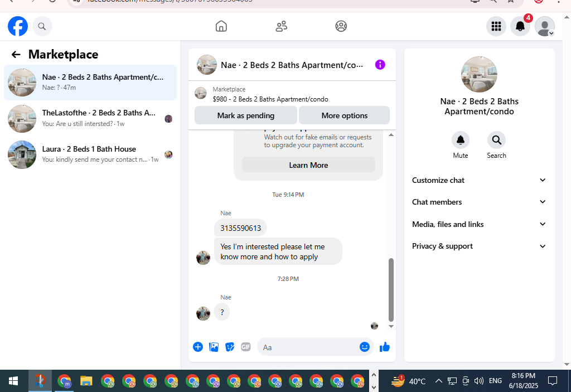Click the Mute bell icon
Viewport: 571px width, 392px height.
pos(460,140)
